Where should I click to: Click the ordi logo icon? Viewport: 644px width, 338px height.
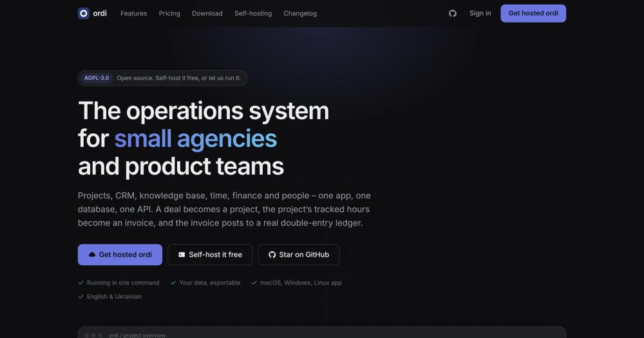(84, 14)
